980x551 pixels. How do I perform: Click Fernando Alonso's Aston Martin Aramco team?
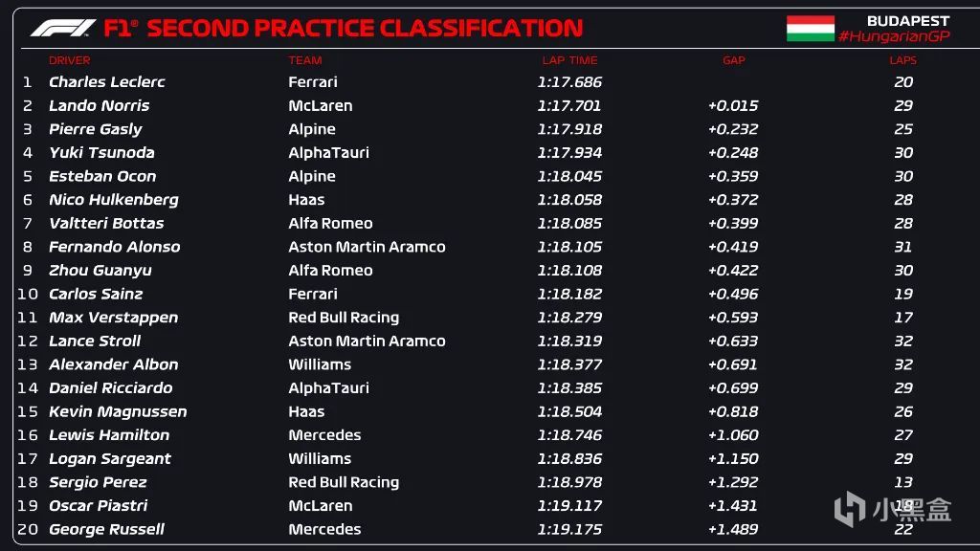click(x=367, y=247)
